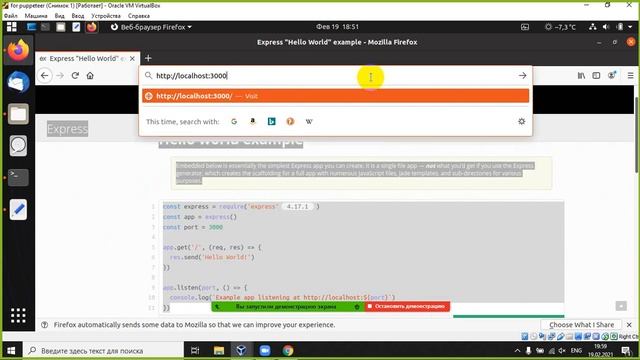Open the Справка menu in VirtualBox
Screen dimensions: 640x360
point(139,16)
